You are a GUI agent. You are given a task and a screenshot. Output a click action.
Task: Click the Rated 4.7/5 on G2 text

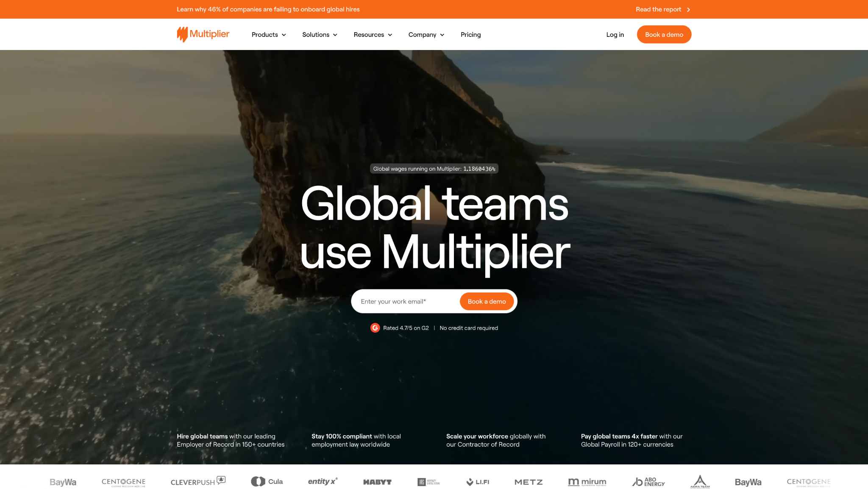click(406, 328)
